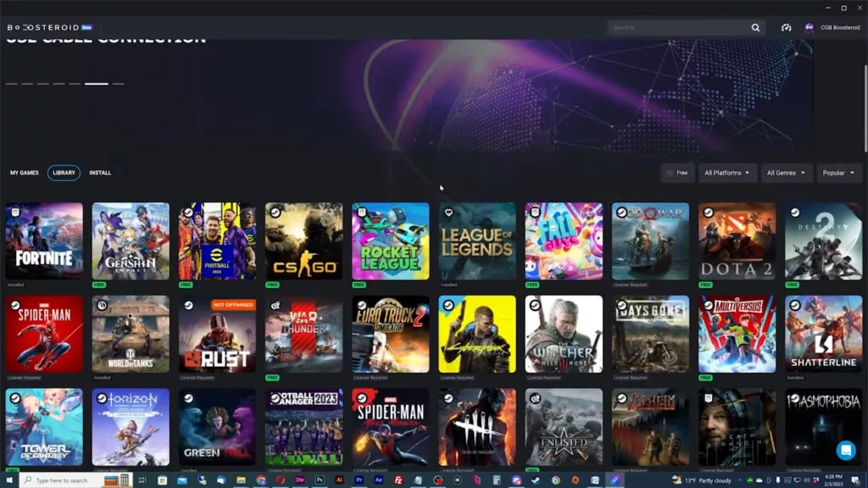Open the MultiVersus game card
This screenshot has height=488, width=868.
(x=737, y=334)
